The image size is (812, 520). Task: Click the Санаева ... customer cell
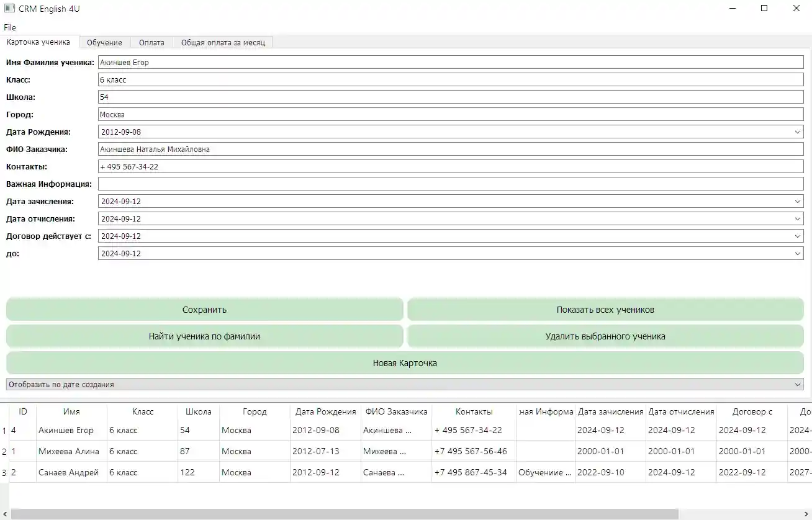point(396,472)
